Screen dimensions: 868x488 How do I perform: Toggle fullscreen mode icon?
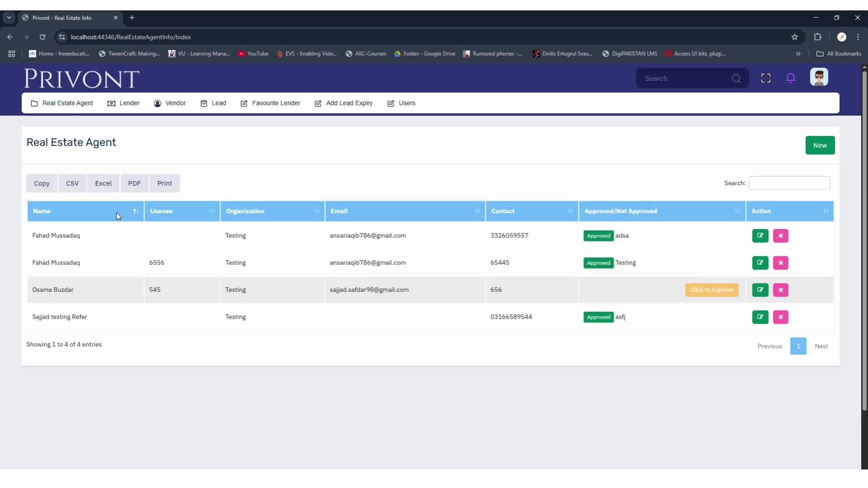765,78
